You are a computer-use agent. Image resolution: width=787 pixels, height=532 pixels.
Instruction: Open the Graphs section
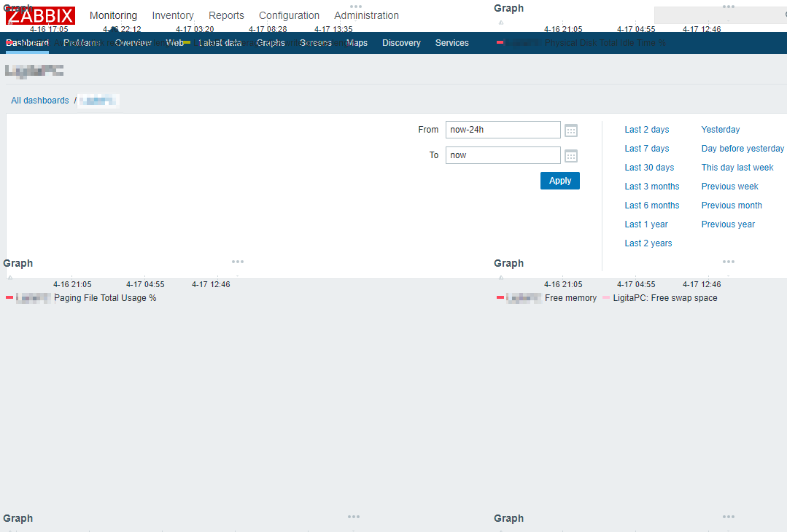coord(271,43)
